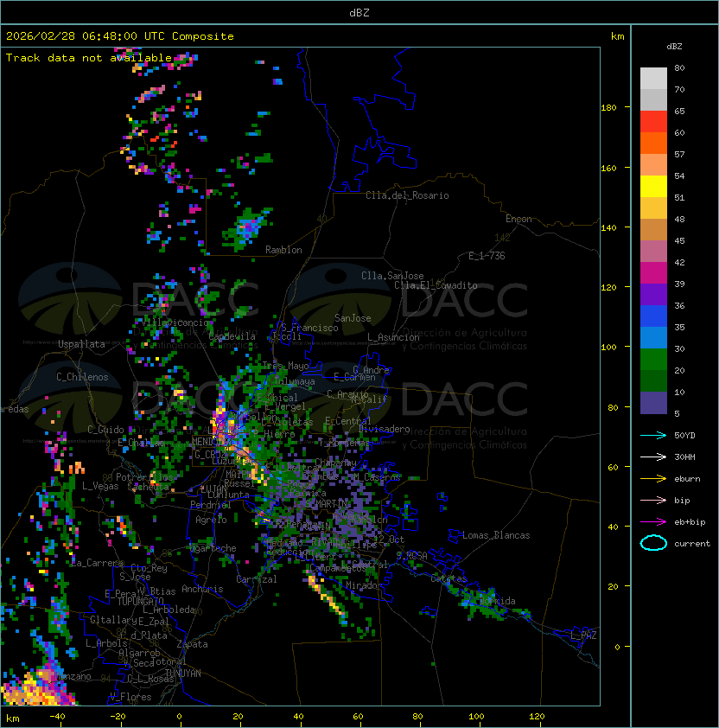The height and width of the screenshot is (728, 719).
Task: Click the 'Divisadero' place label
Action: [x=385, y=429]
